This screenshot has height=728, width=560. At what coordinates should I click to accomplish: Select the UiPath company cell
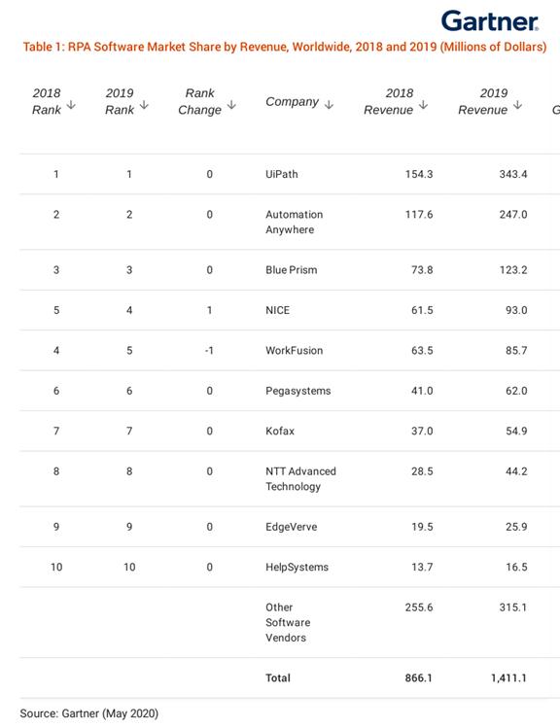[281, 174]
